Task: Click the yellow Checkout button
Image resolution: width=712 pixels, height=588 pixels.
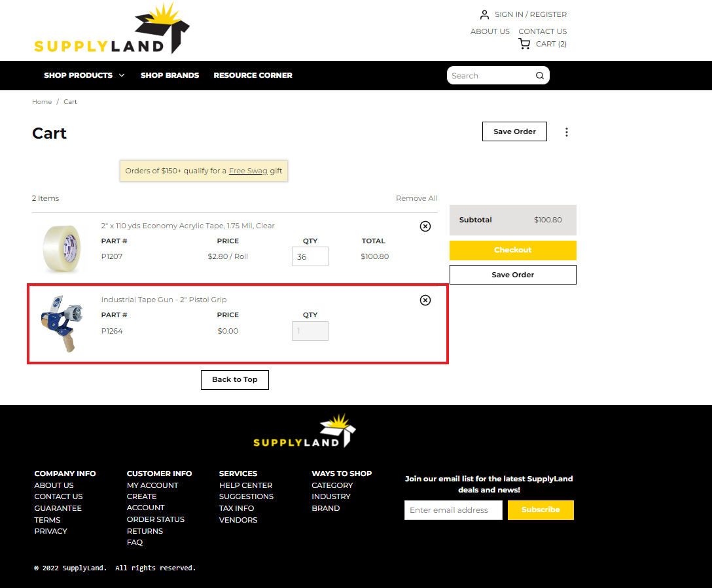Action: (x=512, y=250)
